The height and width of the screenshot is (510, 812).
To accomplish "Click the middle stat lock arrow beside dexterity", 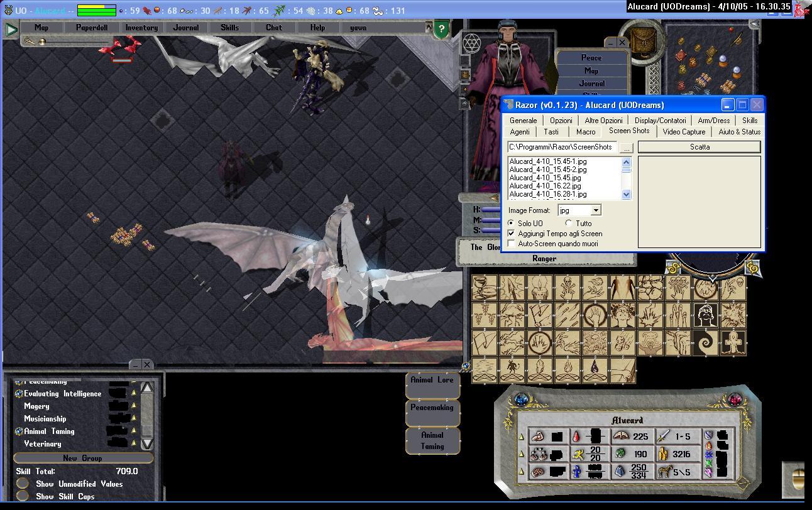I will (x=522, y=454).
